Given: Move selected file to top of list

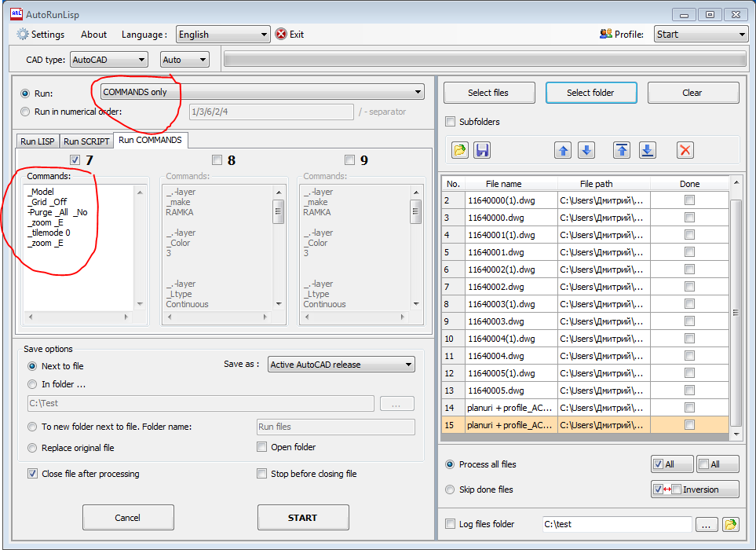Looking at the screenshot, I should (x=623, y=150).
